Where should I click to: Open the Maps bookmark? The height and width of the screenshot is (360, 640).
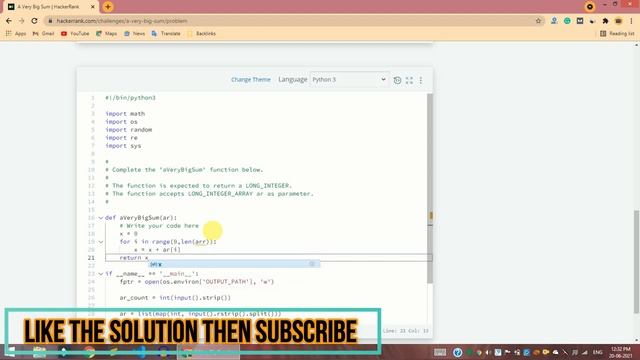(107, 33)
